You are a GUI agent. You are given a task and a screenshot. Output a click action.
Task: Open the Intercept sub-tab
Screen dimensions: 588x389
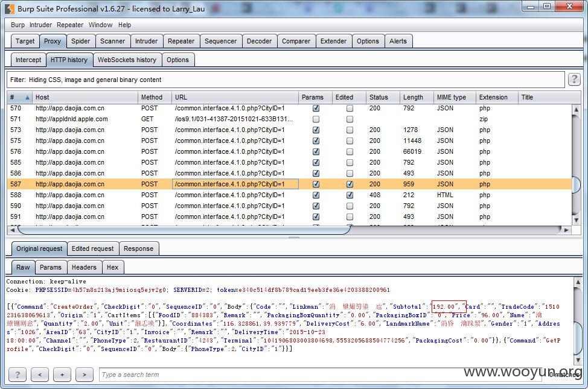28,60
